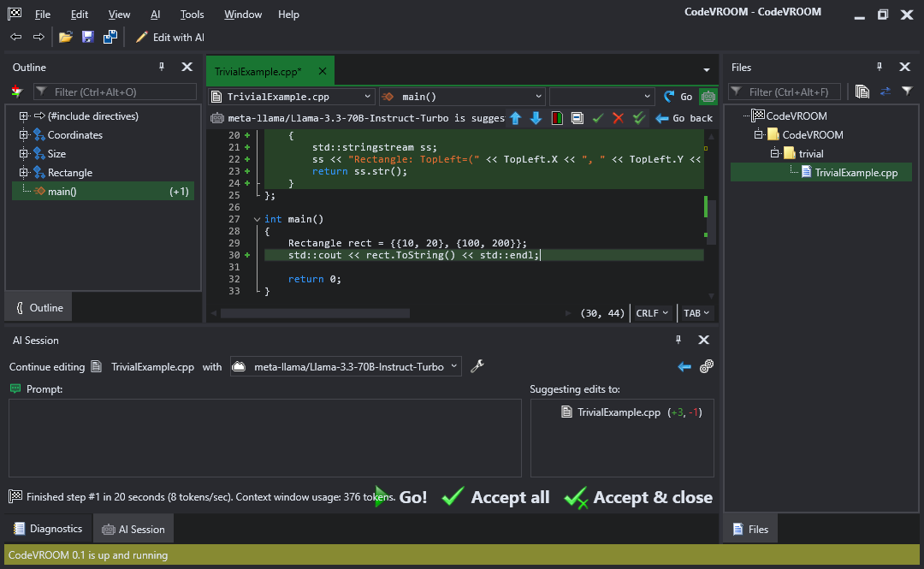Click the navigate forward arrow in main toolbar
The width and height of the screenshot is (924, 569).
tap(38, 37)
